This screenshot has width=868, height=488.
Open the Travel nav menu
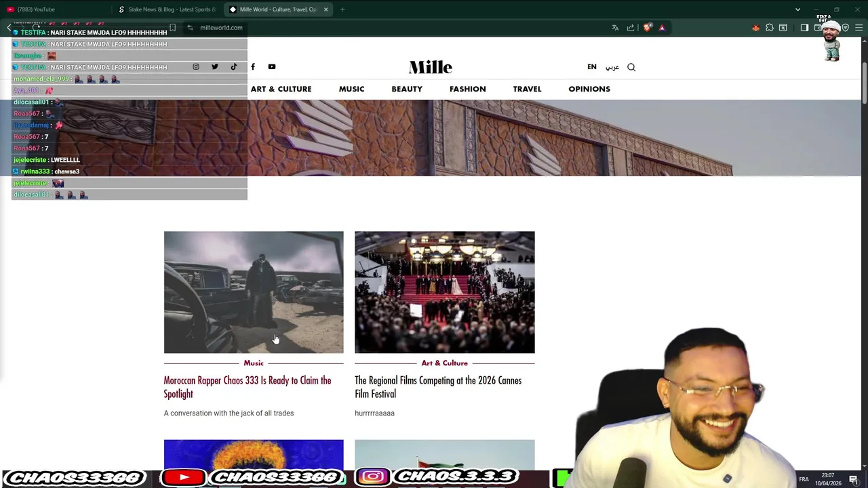pyautogui.click(x=527, y=89)
